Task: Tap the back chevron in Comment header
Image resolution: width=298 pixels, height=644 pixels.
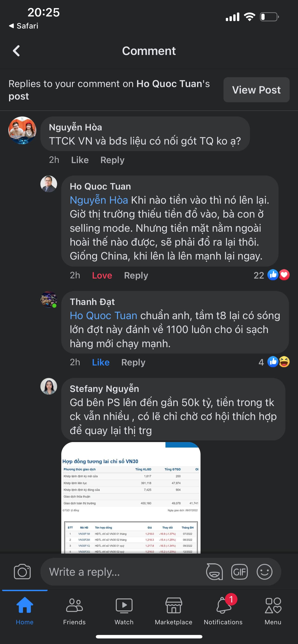Action: (16, 51)
